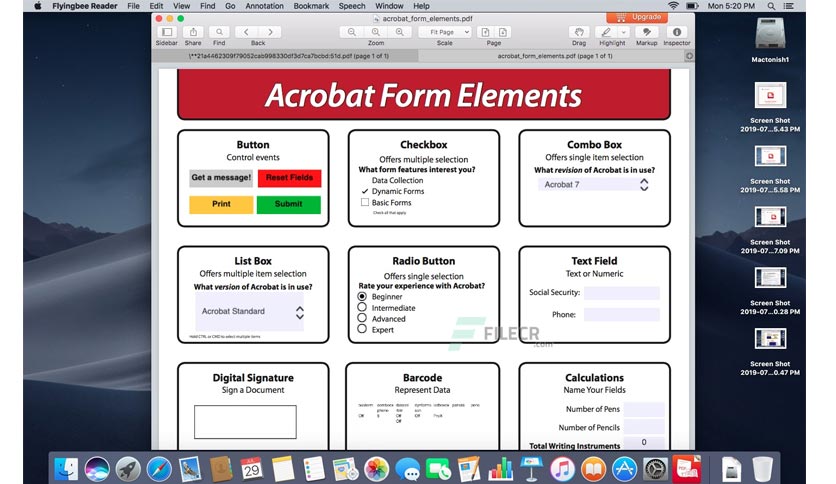
Task: Open the Inspector panel
Action: 677,32
